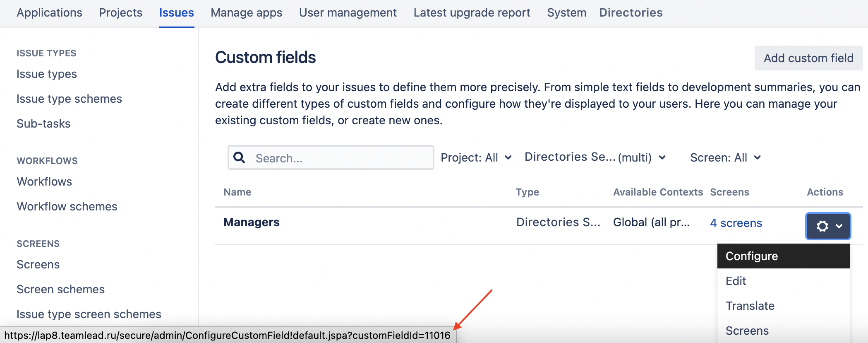868x343 pixels.
Task: Open Issue type schemes in sidebar
Action: coord(69,99)
